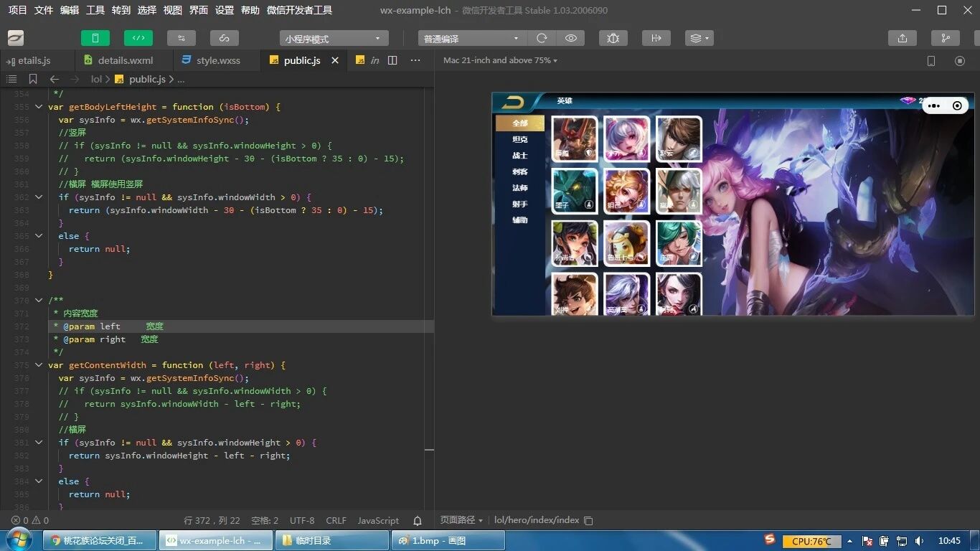The height and width of the screenshot is (551, 980).
Task: Open the 赵云 hero thumbnail
Action: (x=679, y=138)
